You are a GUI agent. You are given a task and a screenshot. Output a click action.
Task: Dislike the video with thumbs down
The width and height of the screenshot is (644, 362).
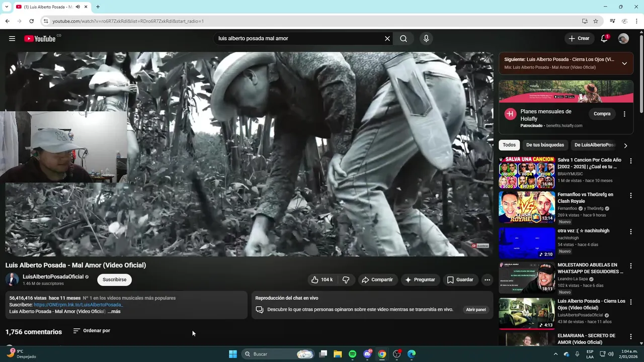coord(346,280)
